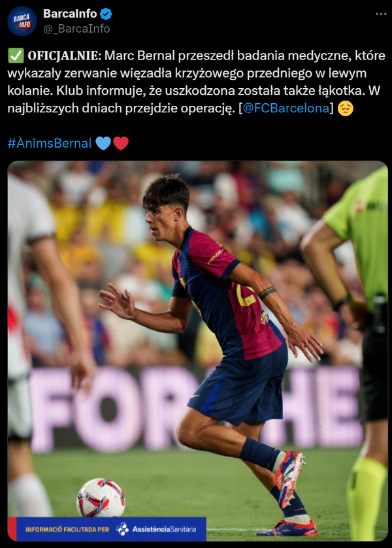This screenshot has width=392, height=548.
Task: Click the blue verified badge
Action: (x=106, y=14)
